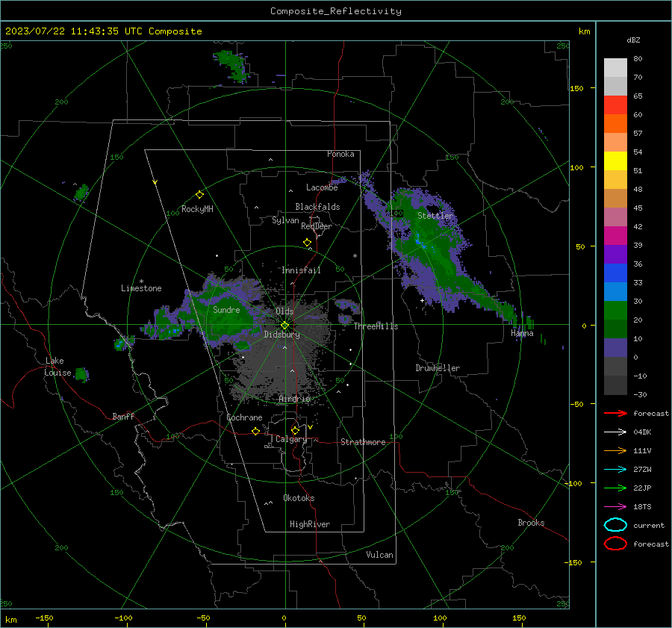This screenshot has width=672, height=628.
Task: Click the small echo northwest near top
Action: [x=231, y=66]
